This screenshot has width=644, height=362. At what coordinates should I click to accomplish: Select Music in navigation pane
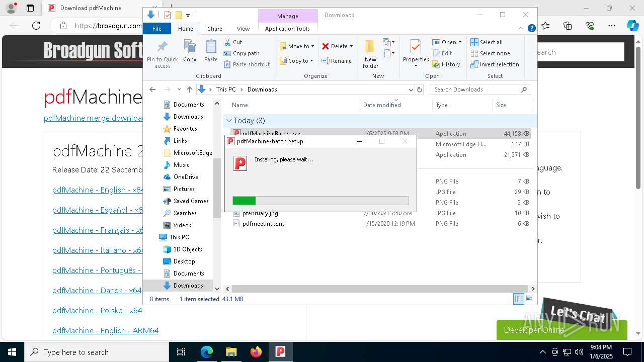181,165
